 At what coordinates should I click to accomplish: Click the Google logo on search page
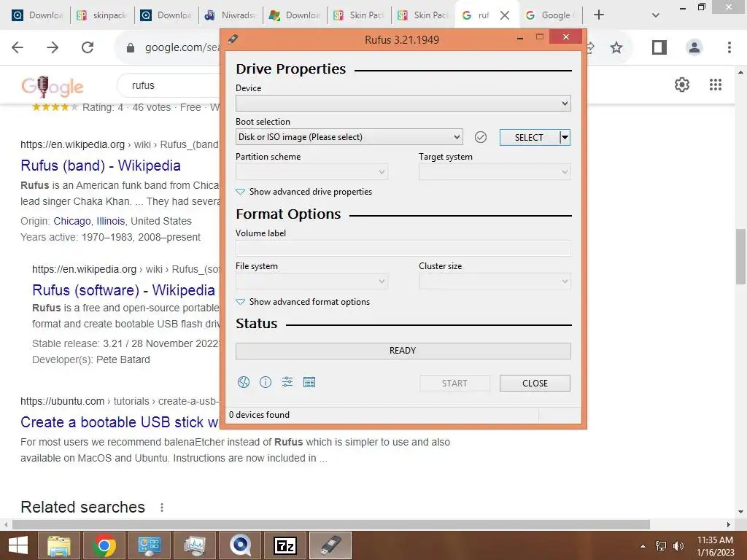point(53,86)
